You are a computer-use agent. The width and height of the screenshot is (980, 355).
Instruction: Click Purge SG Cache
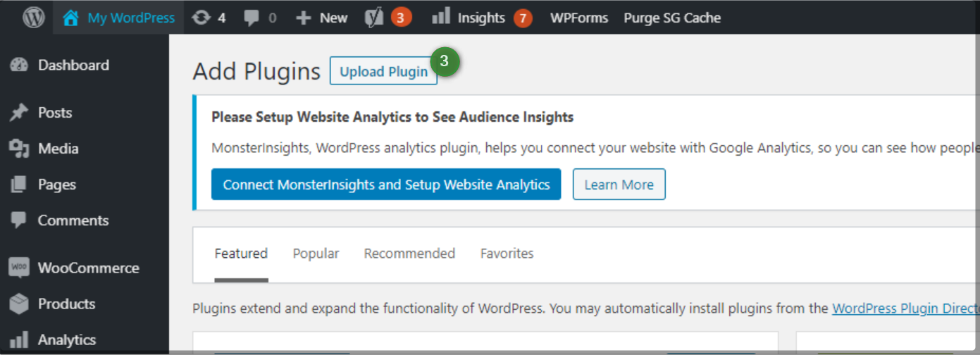point(671,18)
